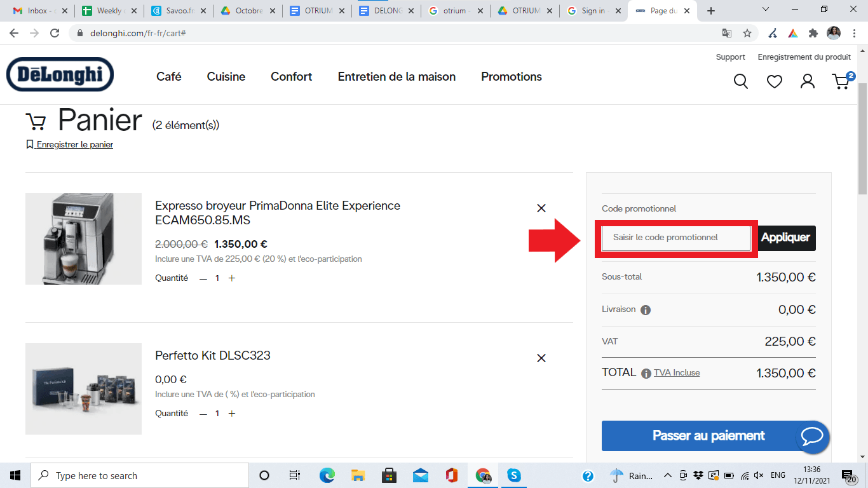This screenshot has width=868, height=488.
Task: Remove the PrimaDonna Elite Experience item
Action: pos(541,208)
